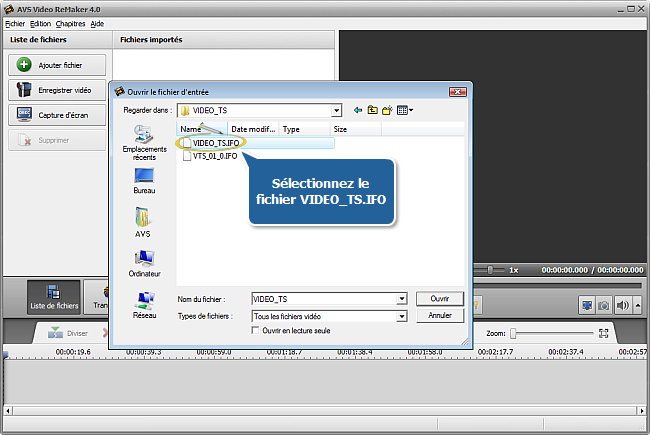Image resolution: width=650 pixels, height=435 pixels.
Task: Click the Enregistrer vidéo button
Action: pos(57,90)
